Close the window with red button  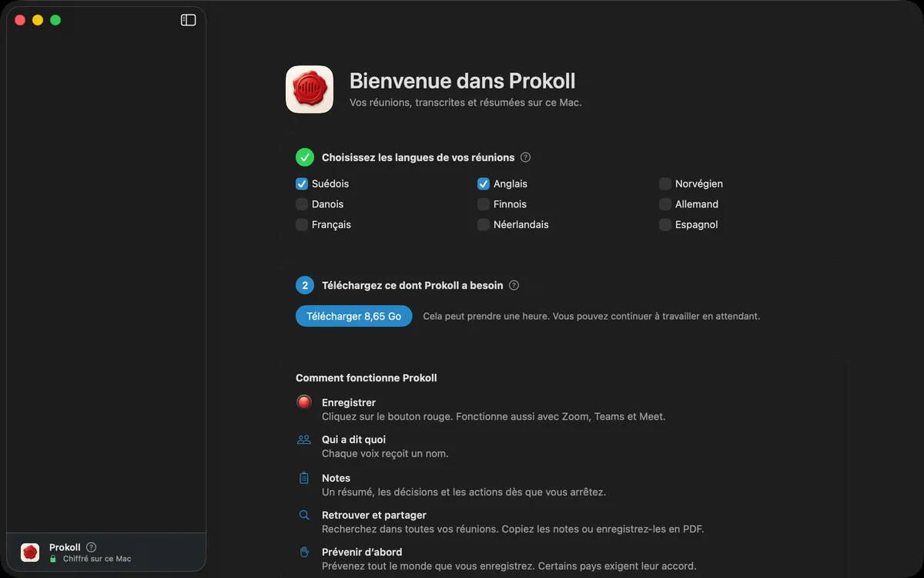point(20,20)
